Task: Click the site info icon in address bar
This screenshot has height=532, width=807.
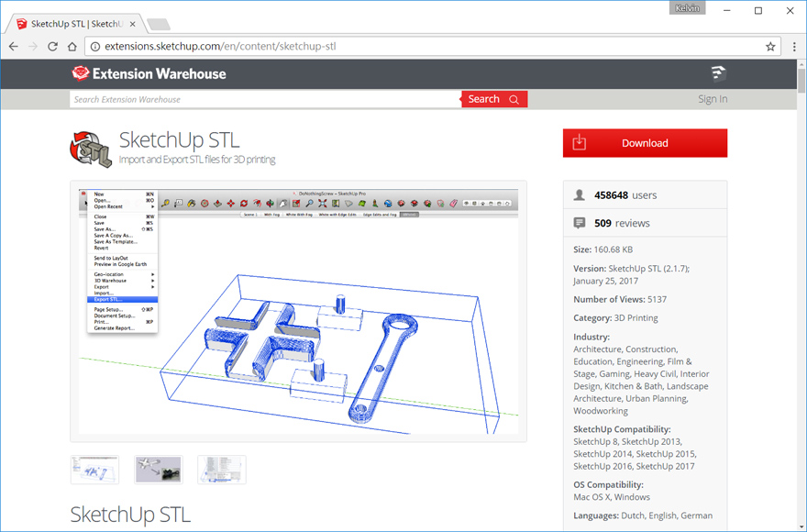Action: click(95, 47)
